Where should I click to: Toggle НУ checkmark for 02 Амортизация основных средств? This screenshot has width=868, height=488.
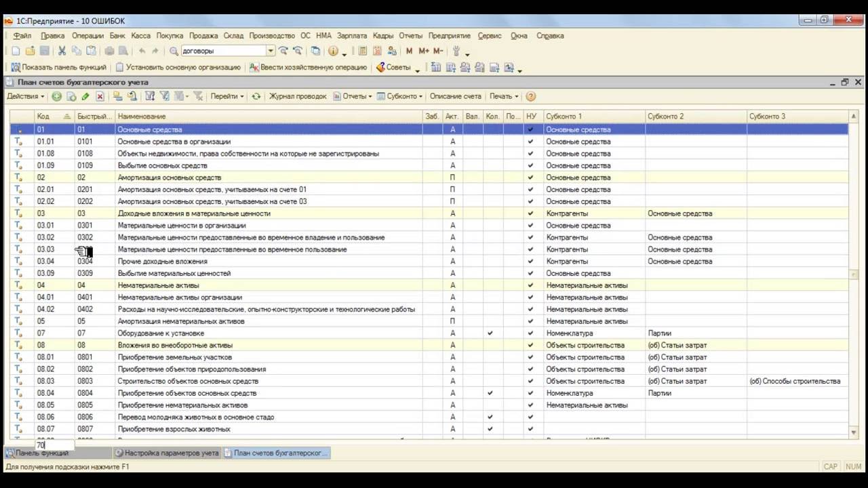[530, 178]
